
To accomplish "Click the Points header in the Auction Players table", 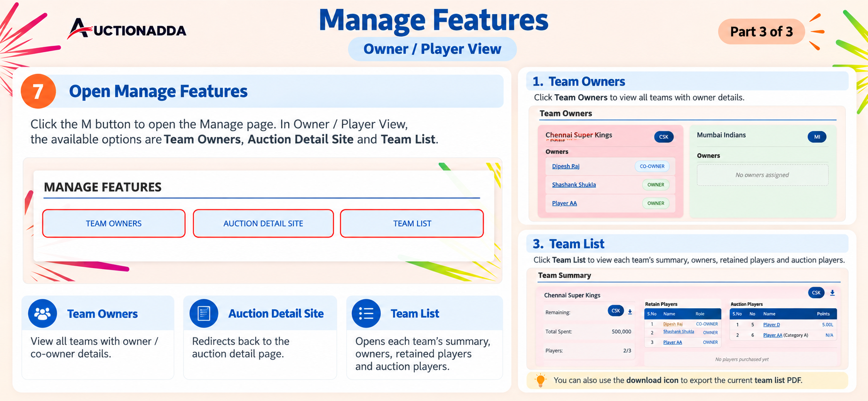I will point(823,314).
